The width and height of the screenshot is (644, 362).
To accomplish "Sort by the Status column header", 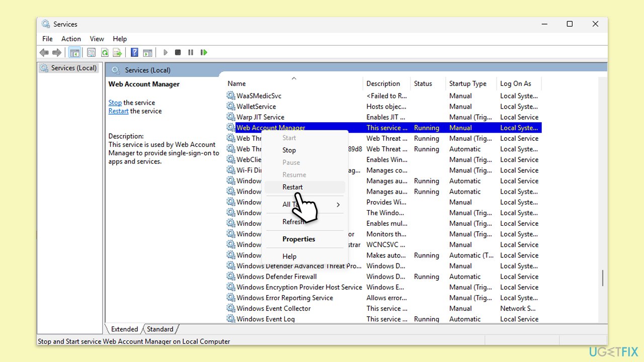I will pyautogui.click(x=428, y=83).
